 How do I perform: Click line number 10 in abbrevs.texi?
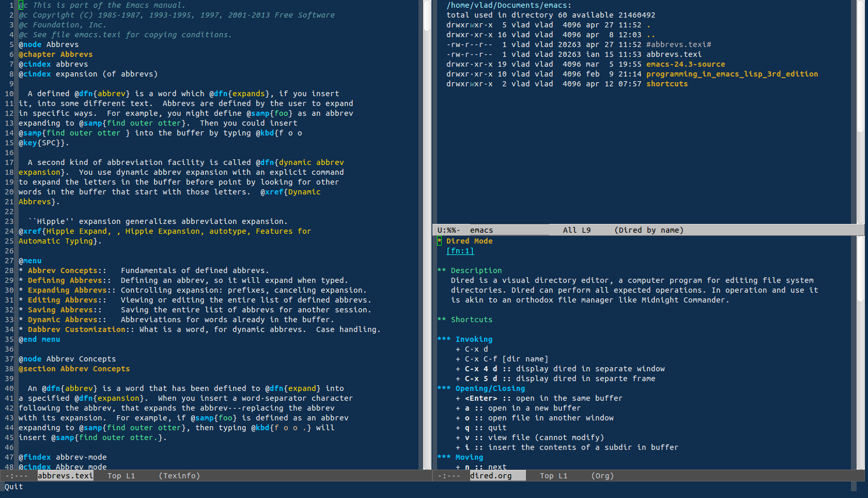pos(8,93)
